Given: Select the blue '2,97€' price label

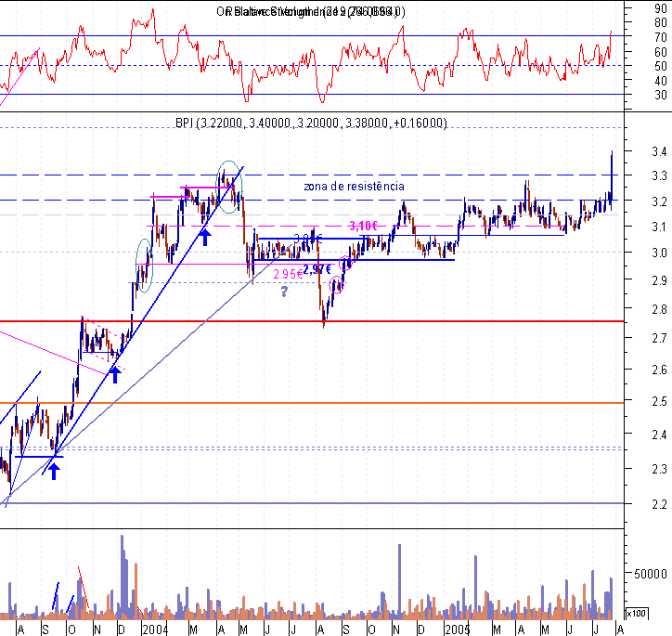Looking at the screenshot, I should pos(317,269).
